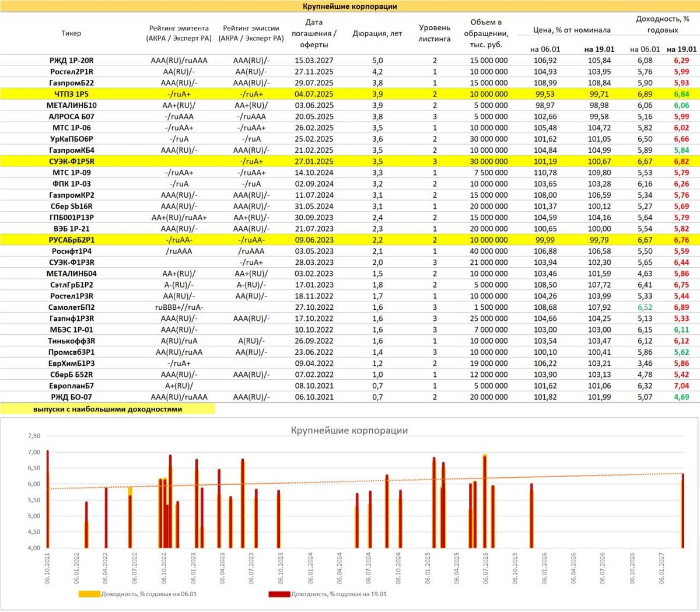Click ticker cell 'МТС 1P-09'
Viewport: 700px width, 612px height.
71,172
